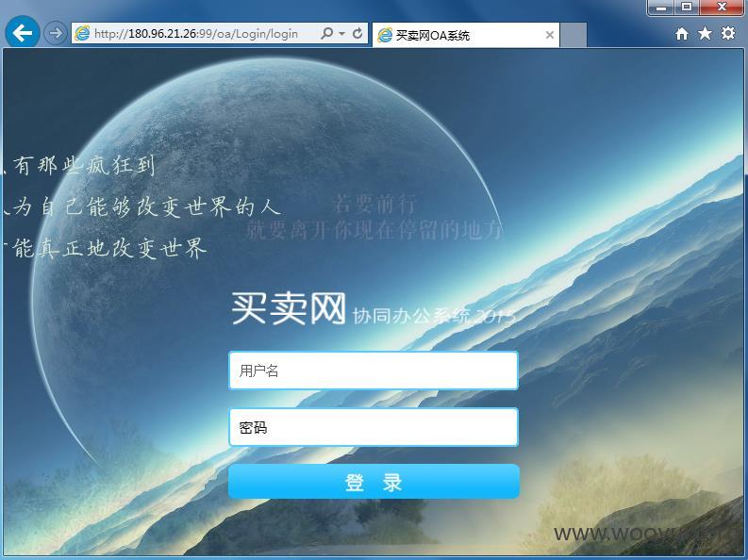
Task: Select the URL text in the address bar
Action: [x=196, y=34]
